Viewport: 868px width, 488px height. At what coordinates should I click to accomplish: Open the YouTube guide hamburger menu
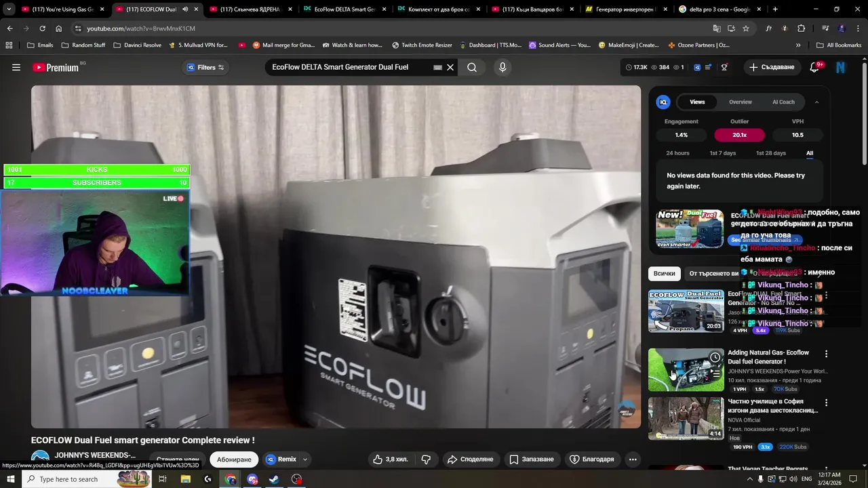click(x=16, y=67)
